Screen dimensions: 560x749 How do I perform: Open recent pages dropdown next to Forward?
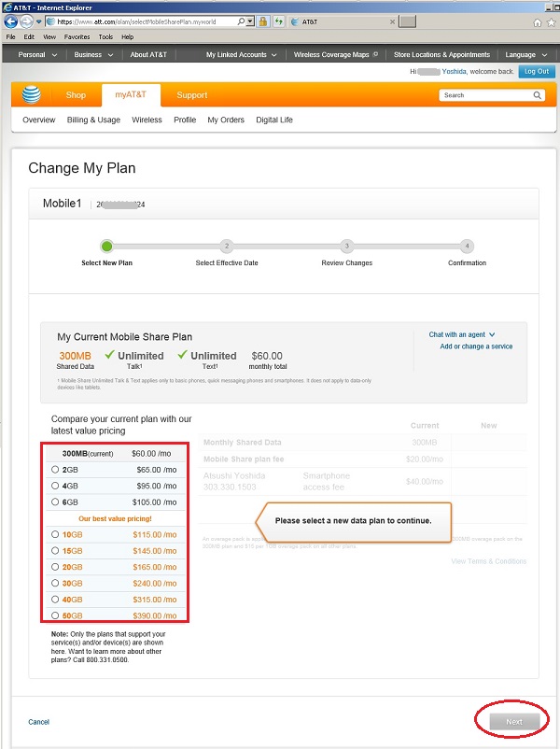pyautogui.click(x=38, y=21)
